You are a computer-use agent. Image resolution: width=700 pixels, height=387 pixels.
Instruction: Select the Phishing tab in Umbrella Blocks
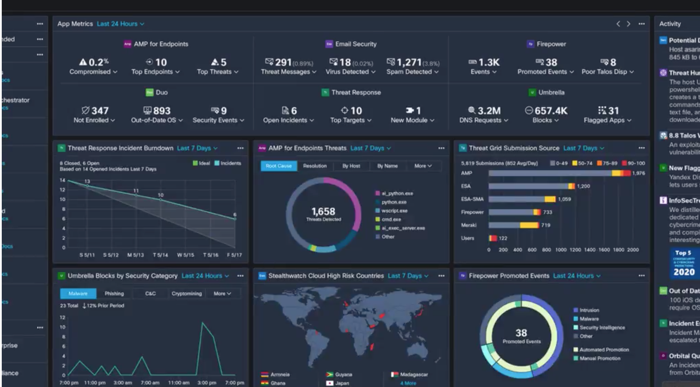pos(114,293)
